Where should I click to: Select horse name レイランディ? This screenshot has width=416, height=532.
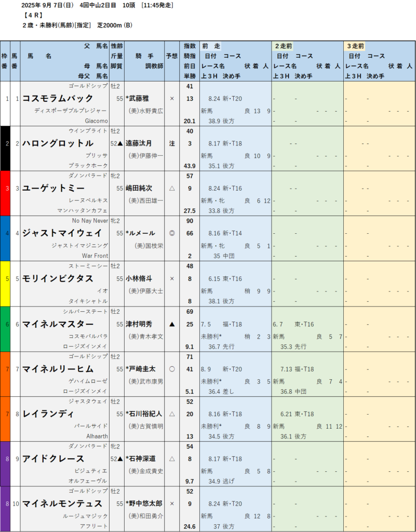49,414
